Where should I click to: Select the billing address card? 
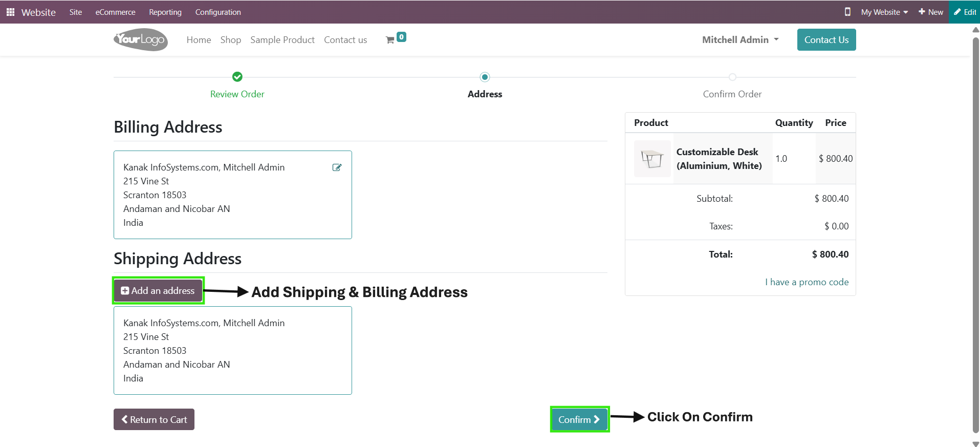[x=233, y=195]
